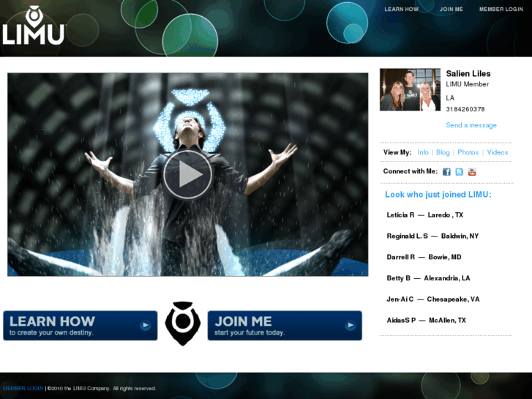Click the LIMU Member label
Image resolution: width=532 pixels, height=399 pixels.
coord(467,84)
